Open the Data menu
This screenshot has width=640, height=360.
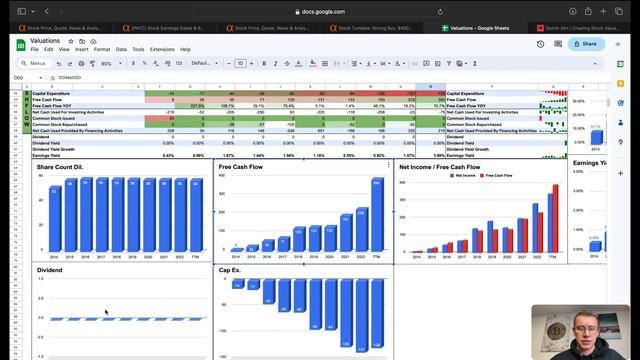pyautogui.click(x=121, y=49)
